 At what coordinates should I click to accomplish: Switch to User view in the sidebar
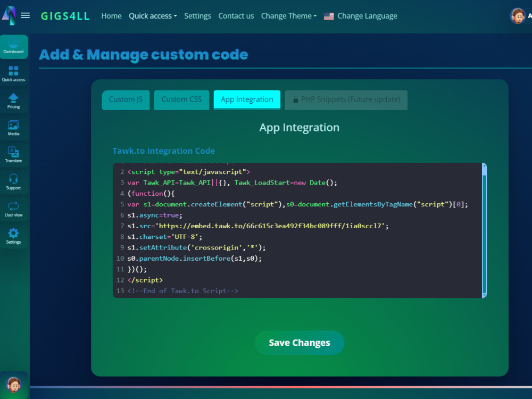(x=14, y=209)
